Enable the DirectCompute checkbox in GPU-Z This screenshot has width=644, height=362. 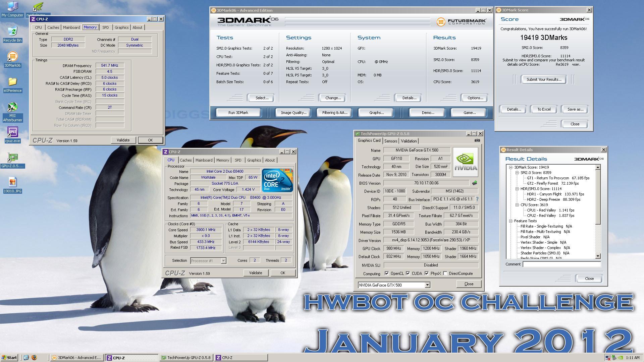445,273
